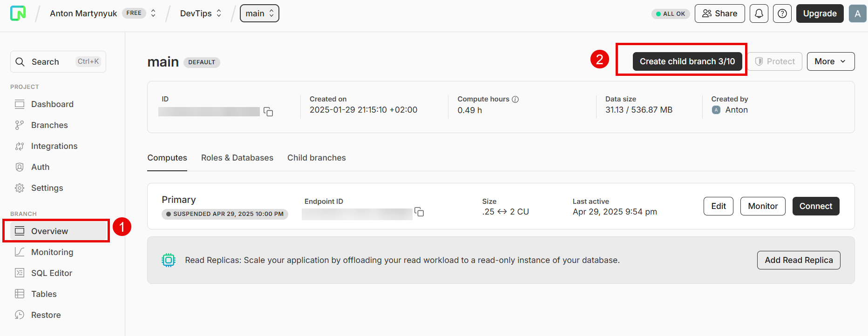This screenshot has width=868, height=336.
Task: Click the Read Replicas chip icon
Action: (x=169, y=260)
